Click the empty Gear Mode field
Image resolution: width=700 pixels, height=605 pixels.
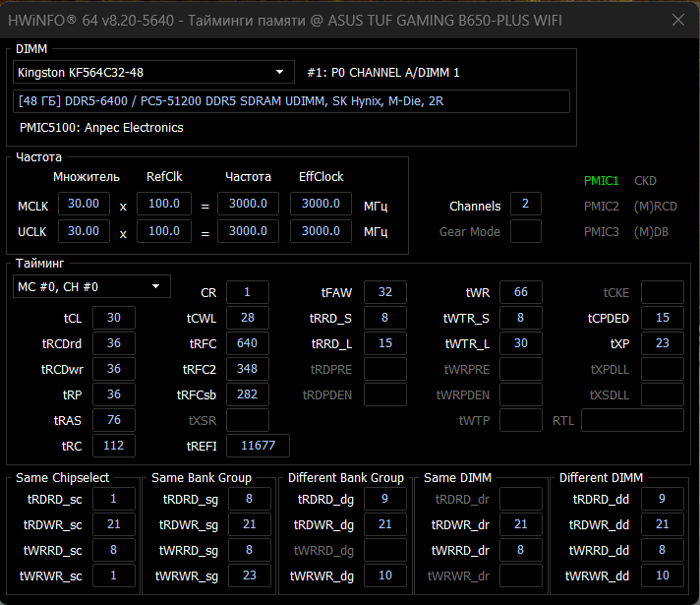(525, 231)
